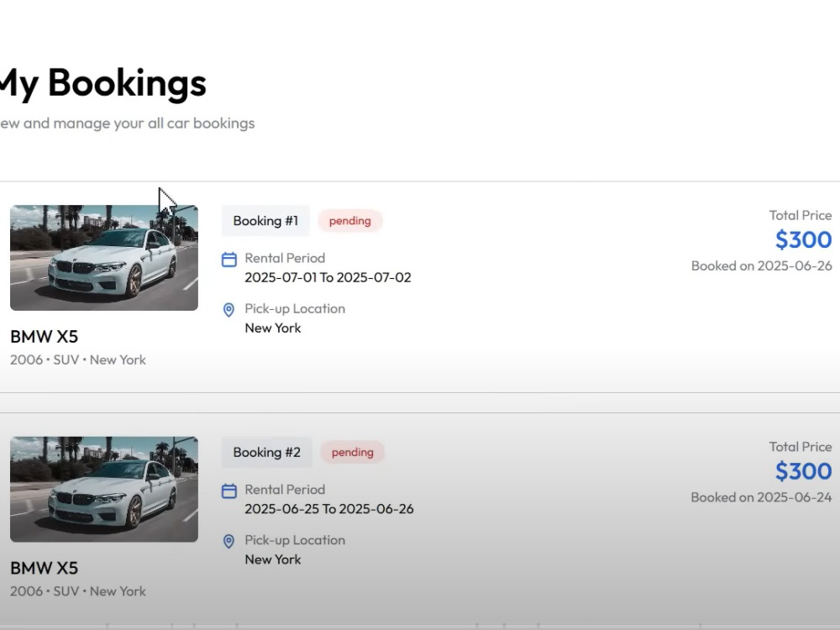Select the rental period dates 2025-06-25 To 2025-06-26

(329, 509)
